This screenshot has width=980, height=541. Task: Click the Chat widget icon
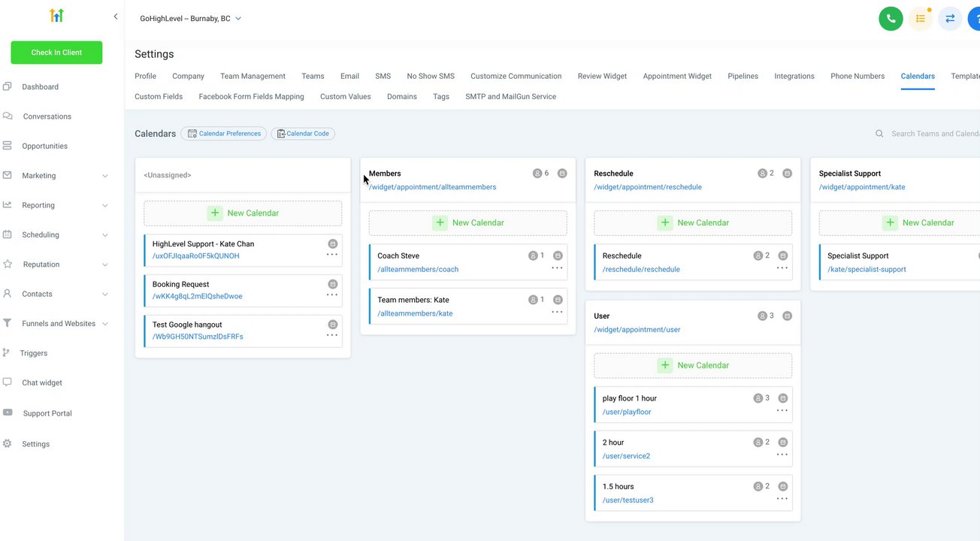(x=8, y=382)
